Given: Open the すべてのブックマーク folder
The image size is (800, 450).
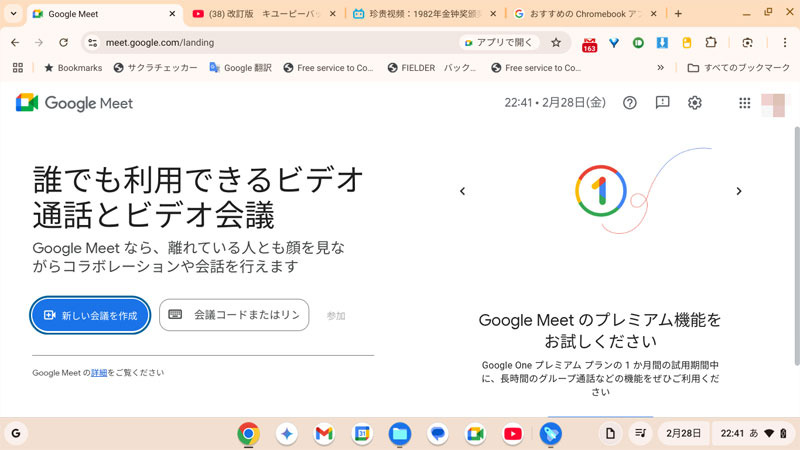Looking at the screenshot, I should tap(739, 68).
